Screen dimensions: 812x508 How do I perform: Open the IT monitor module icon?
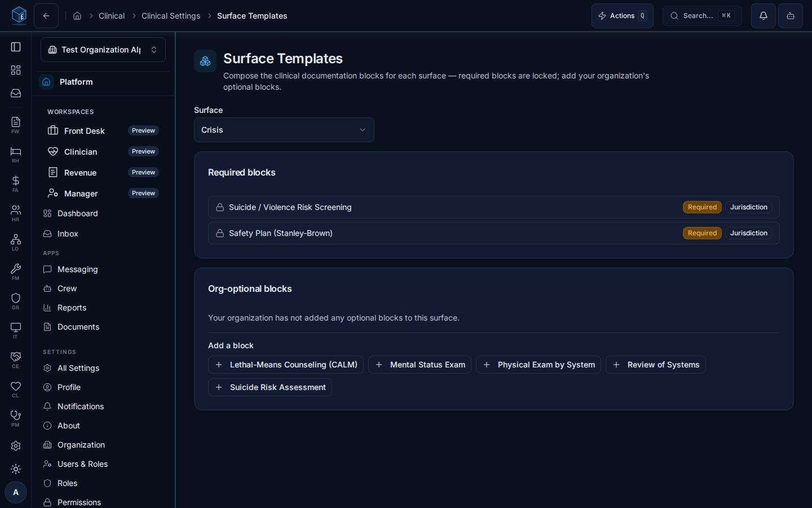(16, 330)
